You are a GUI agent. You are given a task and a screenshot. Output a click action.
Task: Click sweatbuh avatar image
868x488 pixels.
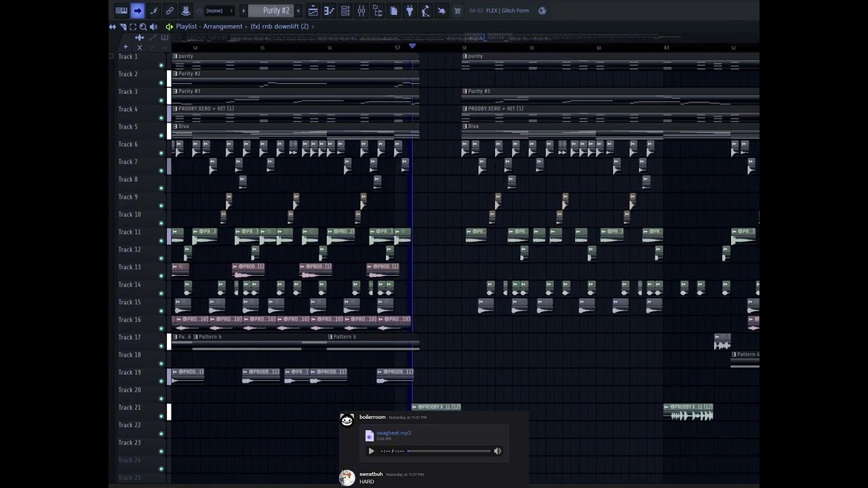tap(347, 477)
